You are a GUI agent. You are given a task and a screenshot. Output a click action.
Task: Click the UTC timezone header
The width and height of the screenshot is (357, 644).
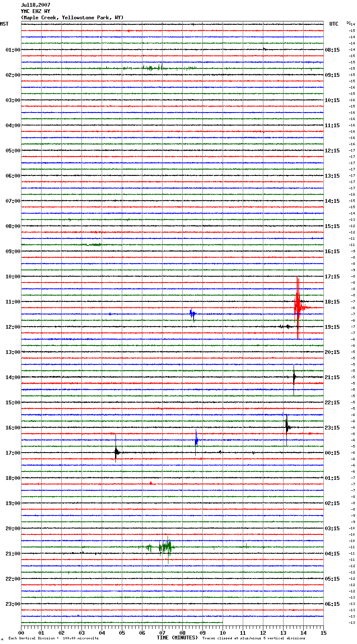pos(333,24)
